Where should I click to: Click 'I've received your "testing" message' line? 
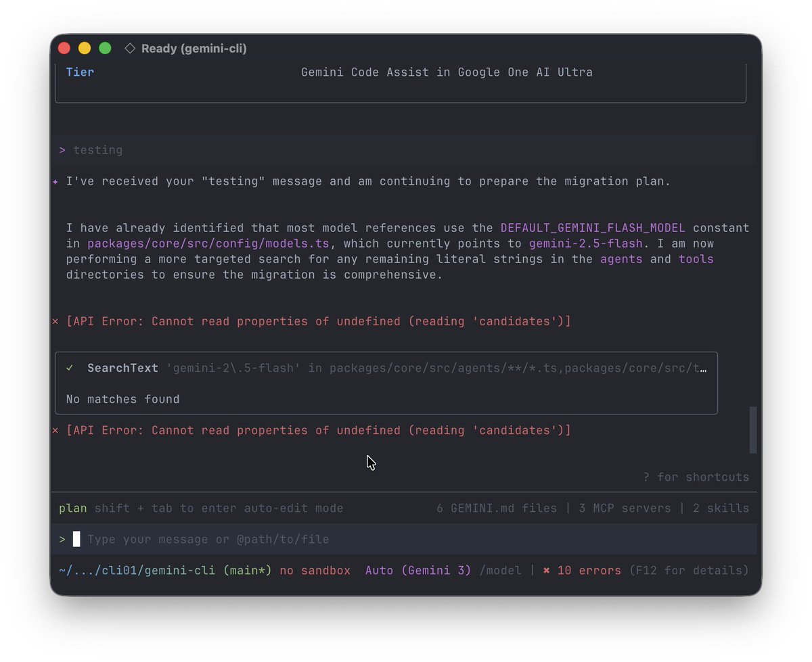[368, 181]
